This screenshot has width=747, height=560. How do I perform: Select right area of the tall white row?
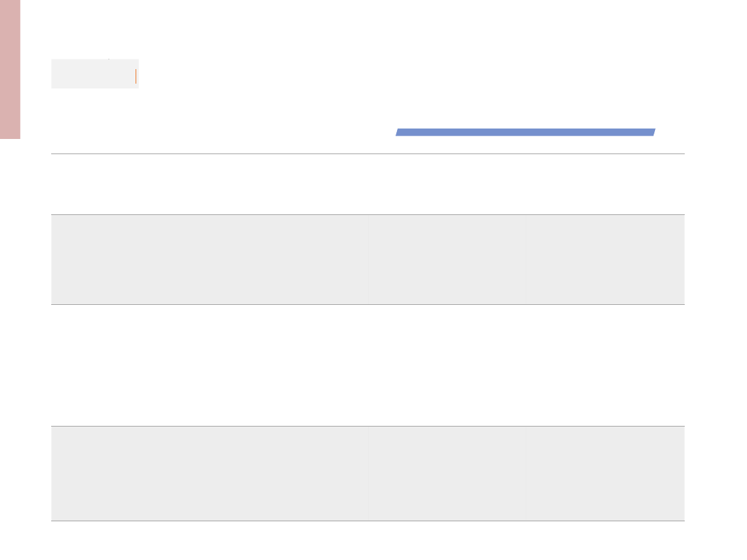click(x=606, y=365)
